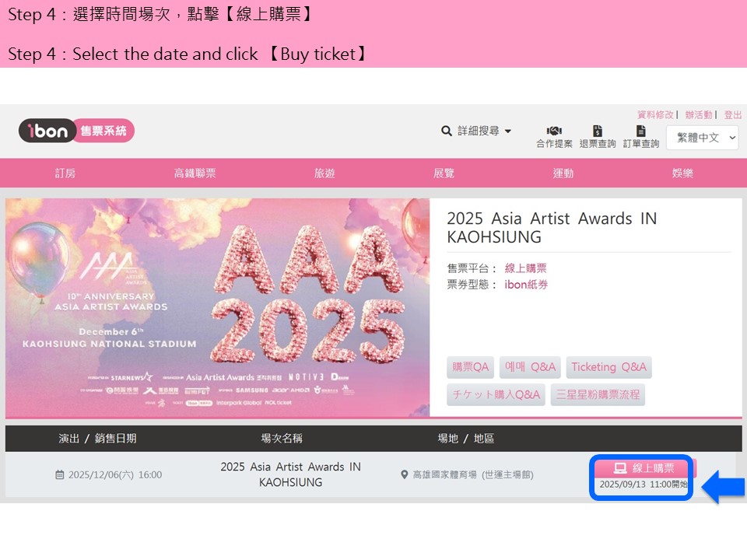Screen dimensions: 747x560
Task: Open the 高鐵聯票 menu item
Action: (195, 173)
